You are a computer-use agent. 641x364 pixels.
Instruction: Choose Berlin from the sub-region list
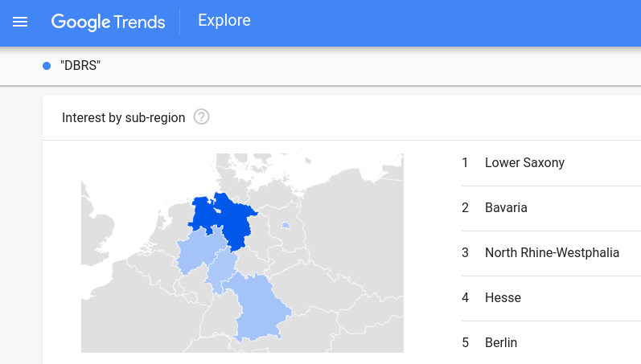[x=501, y=343]
